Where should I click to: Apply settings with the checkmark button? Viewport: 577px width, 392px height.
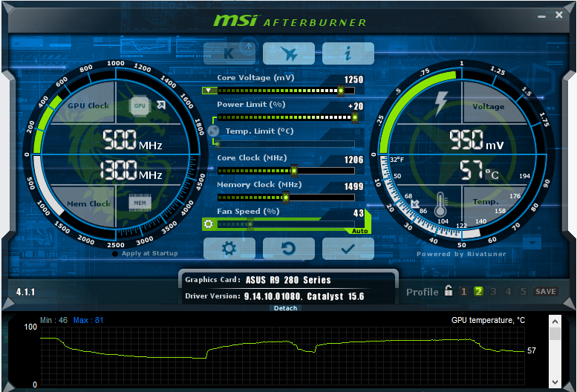[348, 249]
